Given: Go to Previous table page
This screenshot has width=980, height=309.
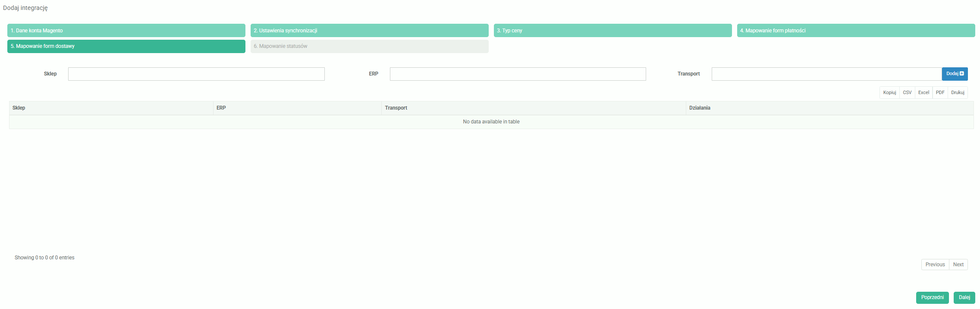Looking at the screenshot, I should (x=935, y=265).
